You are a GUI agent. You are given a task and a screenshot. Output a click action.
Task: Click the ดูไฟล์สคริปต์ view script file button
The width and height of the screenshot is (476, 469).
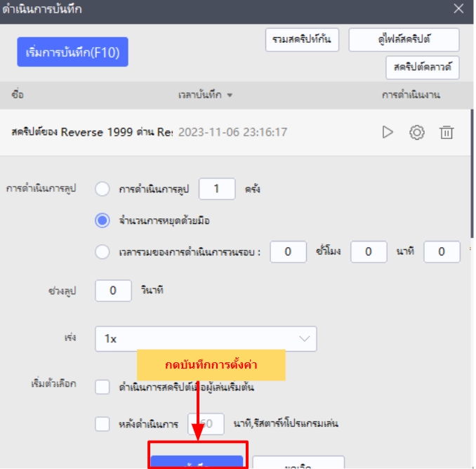[404, 40]
